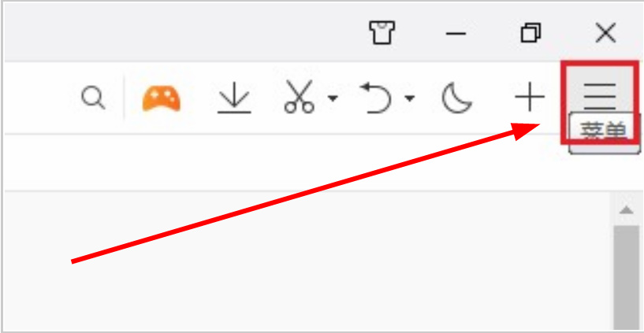Open the skin changer t-shirt icon
Viewport: 644px width, 333px height.
tap(382, 32)
